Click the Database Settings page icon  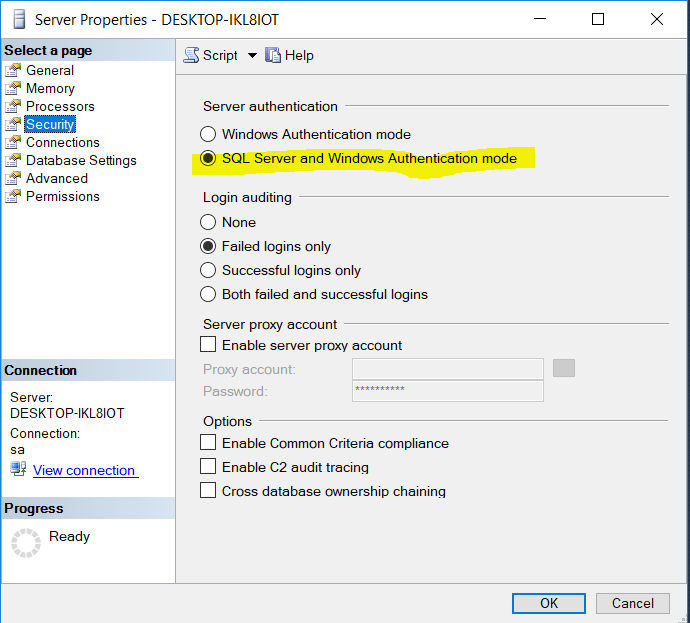(x=13, y=160)
